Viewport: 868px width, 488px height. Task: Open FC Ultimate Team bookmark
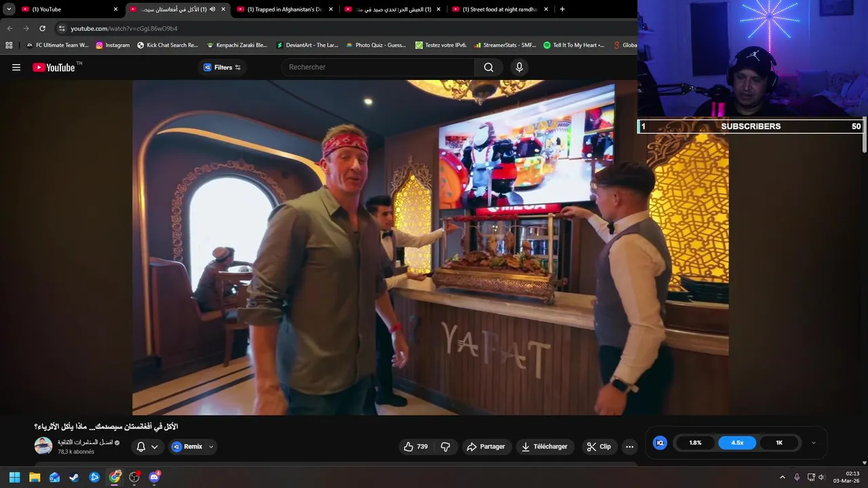click(x=57, y=45)
